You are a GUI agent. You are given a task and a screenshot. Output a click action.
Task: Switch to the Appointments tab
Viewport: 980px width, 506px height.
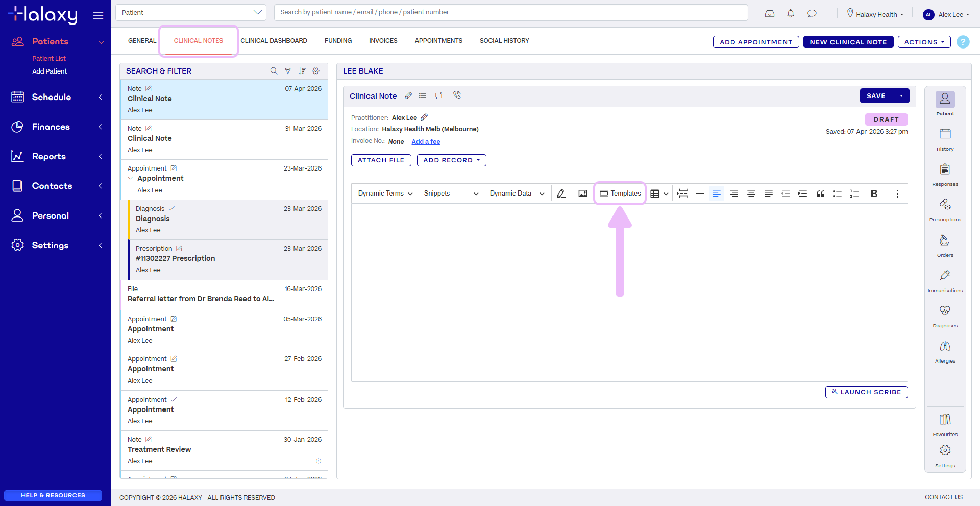tap(438, 41)
